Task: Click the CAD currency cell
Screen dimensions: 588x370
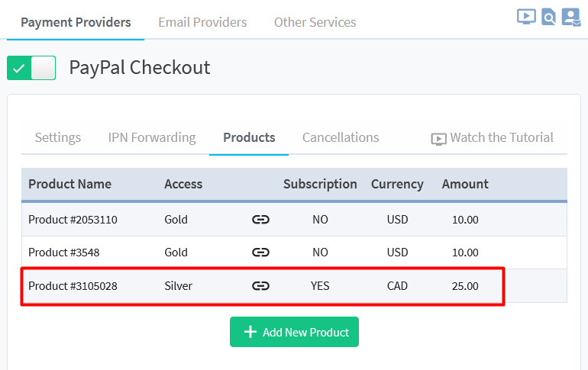Action: pyautogui.click(x=397, y=286)
